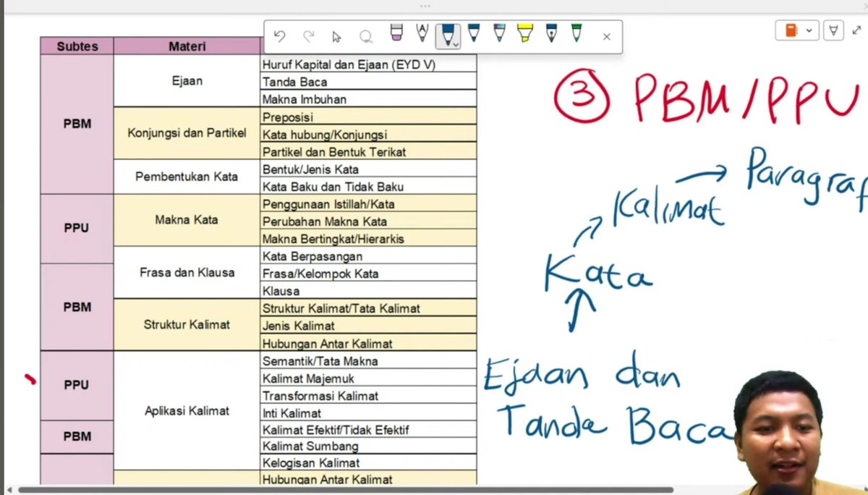
Task: Choose the dark blue fountain pen
Action: [x=551, y=33]
